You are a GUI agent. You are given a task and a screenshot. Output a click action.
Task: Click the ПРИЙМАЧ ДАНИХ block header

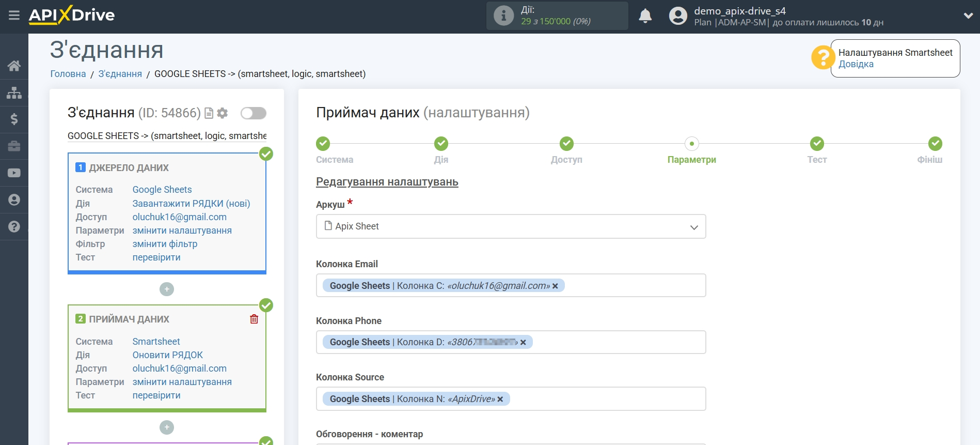click(x=129, y=319)
